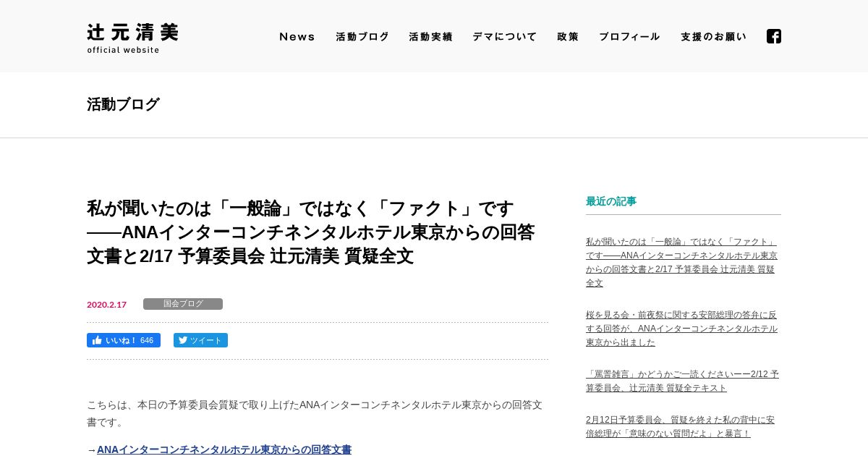Click the Twitter ツイート button
The image size is (868, 456).
coord(200,340)
